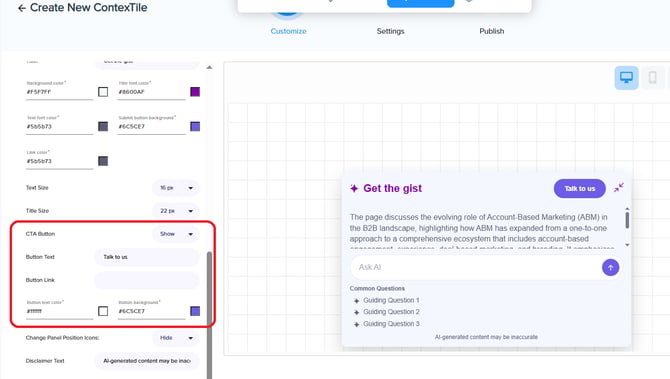
Task: Click the sparkle icon of Guiding Question 3
Action: pyautogui.click(x=356, y=324)
